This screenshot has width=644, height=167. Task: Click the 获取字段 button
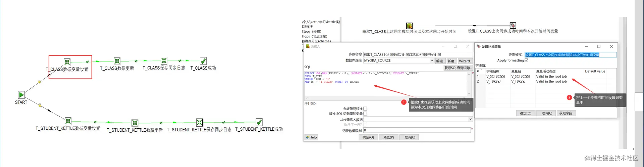566,113
